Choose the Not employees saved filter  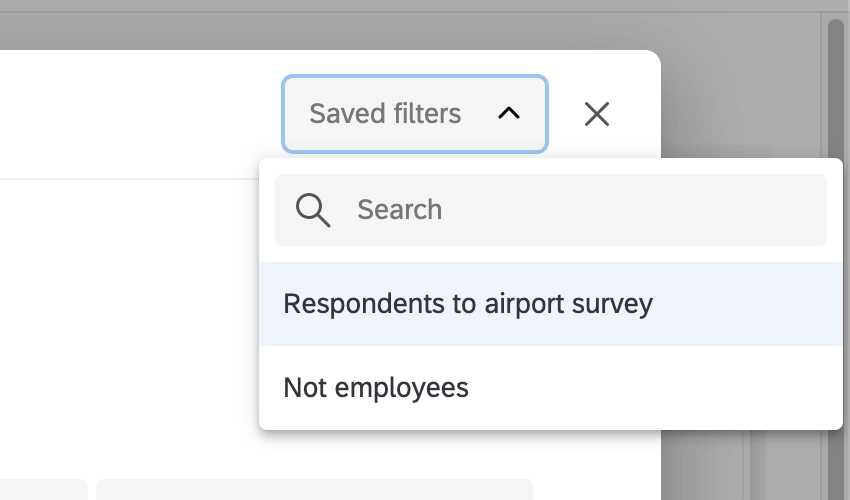click(376, 388)
